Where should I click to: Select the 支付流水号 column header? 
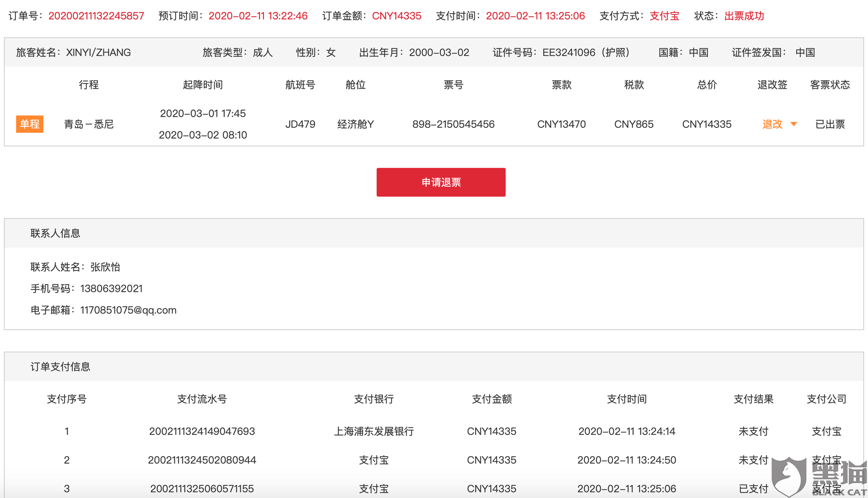coord(202,399)
